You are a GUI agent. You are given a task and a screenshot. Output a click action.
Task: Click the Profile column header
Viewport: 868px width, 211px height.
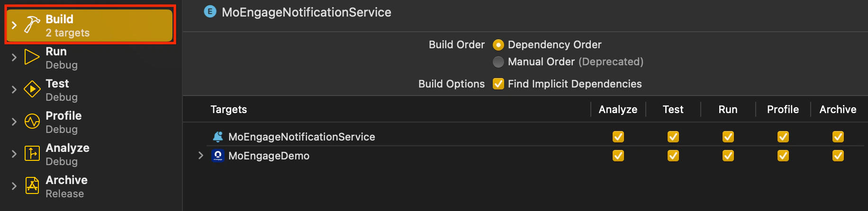(x=783, y=109)
